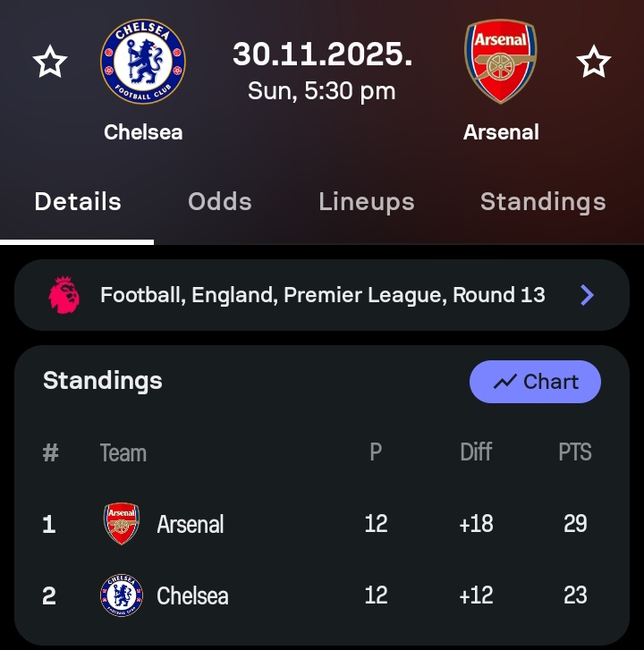Expand the Premier League Round 13 chevron
This screenshot has height=650, width=644.
tap(587, 295)
